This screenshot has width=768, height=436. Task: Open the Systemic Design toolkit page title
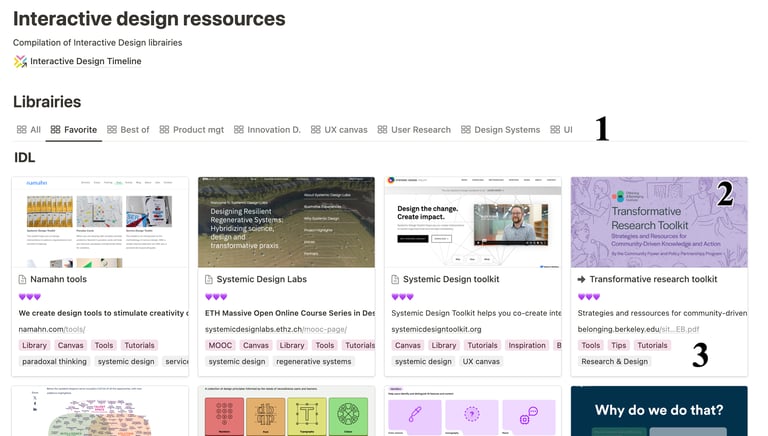point(451,279)
